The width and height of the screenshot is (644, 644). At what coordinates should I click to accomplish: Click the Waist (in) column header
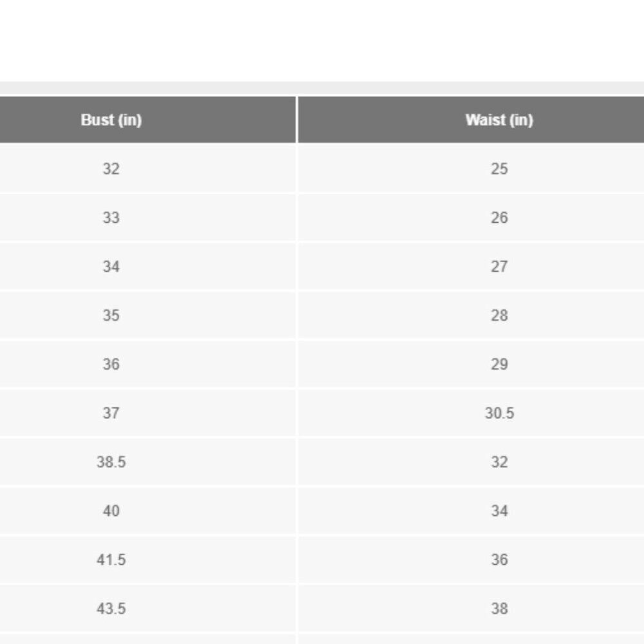(x=499, y=120)
